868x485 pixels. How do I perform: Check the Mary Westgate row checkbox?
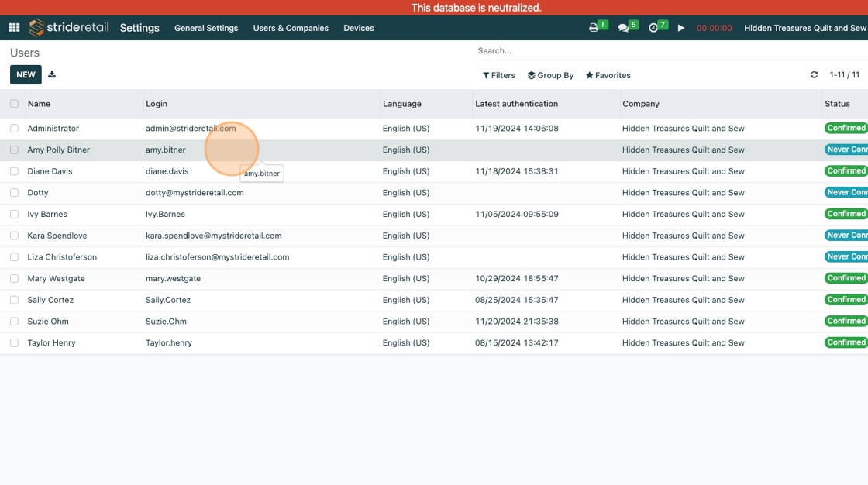coord(15,278)
